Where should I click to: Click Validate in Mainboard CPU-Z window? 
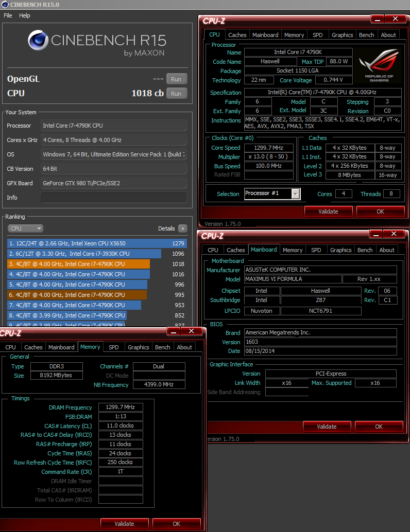point(327,427)
